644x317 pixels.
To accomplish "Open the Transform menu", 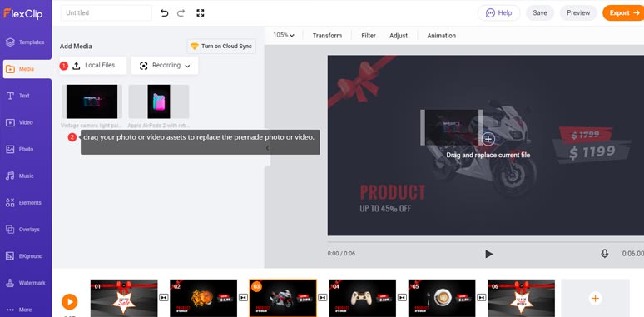I will point(327,36).
